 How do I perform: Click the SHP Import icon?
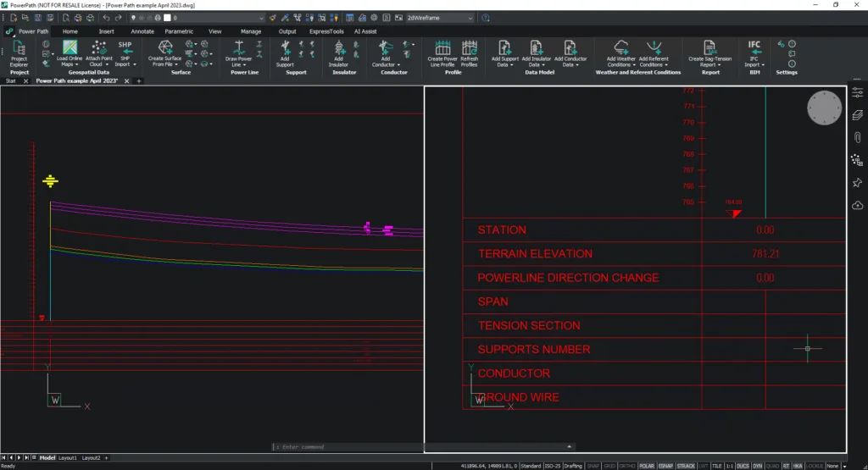125,48
